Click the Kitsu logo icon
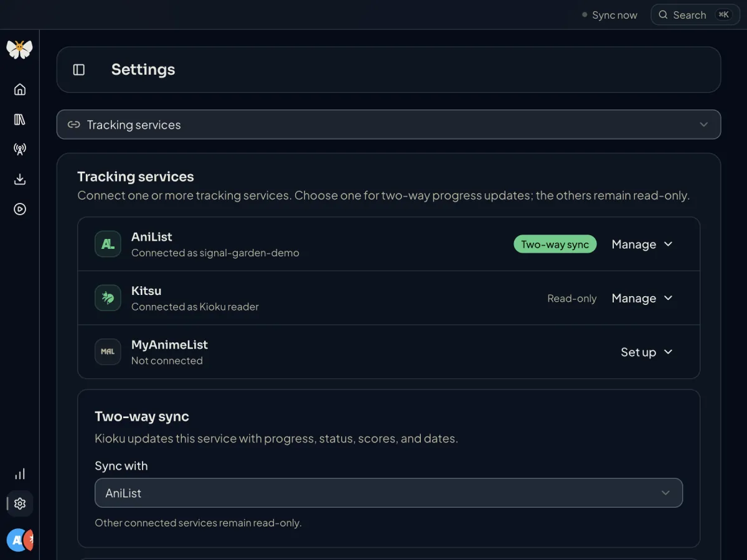 (108, 298)
